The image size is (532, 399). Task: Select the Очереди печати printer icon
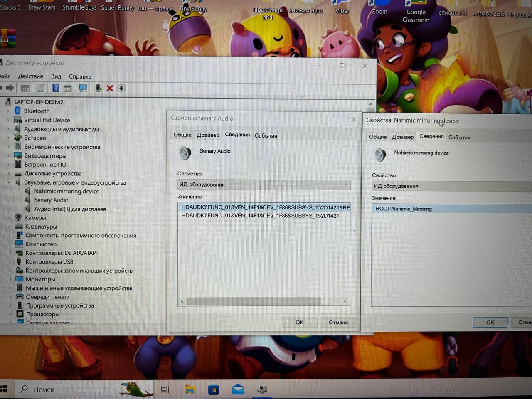pyautogui.click(x=20, y=296)
